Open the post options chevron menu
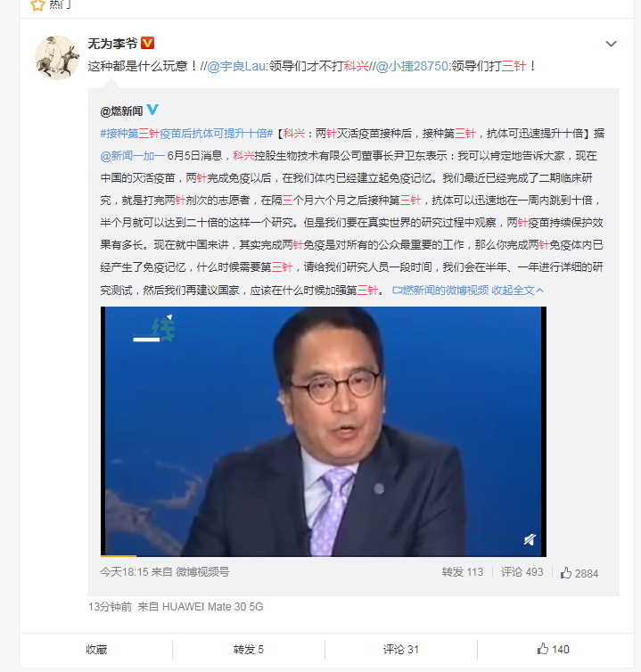Viewport: 641px width, 672px height. pos(611,44)
